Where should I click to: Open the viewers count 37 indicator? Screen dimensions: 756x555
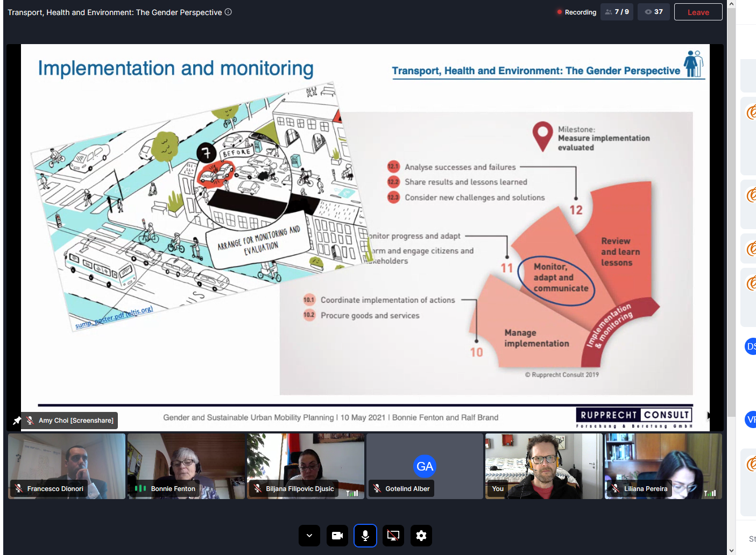[x=654, y=12]
